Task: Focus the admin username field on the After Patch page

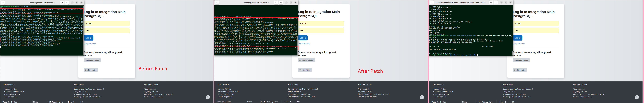Action: (321, 23)
